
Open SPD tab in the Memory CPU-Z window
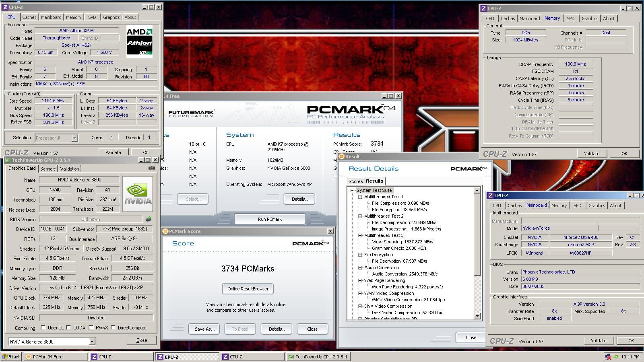tap(571, 19)
